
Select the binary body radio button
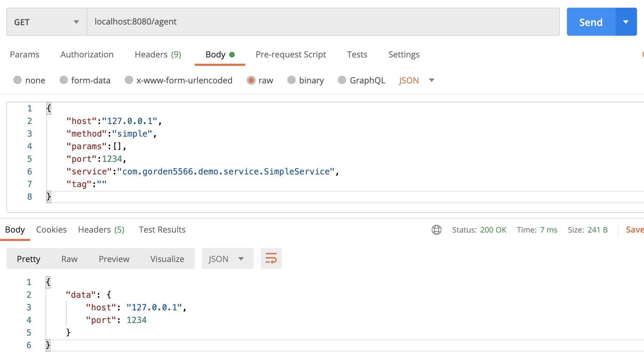pos(292,80)
